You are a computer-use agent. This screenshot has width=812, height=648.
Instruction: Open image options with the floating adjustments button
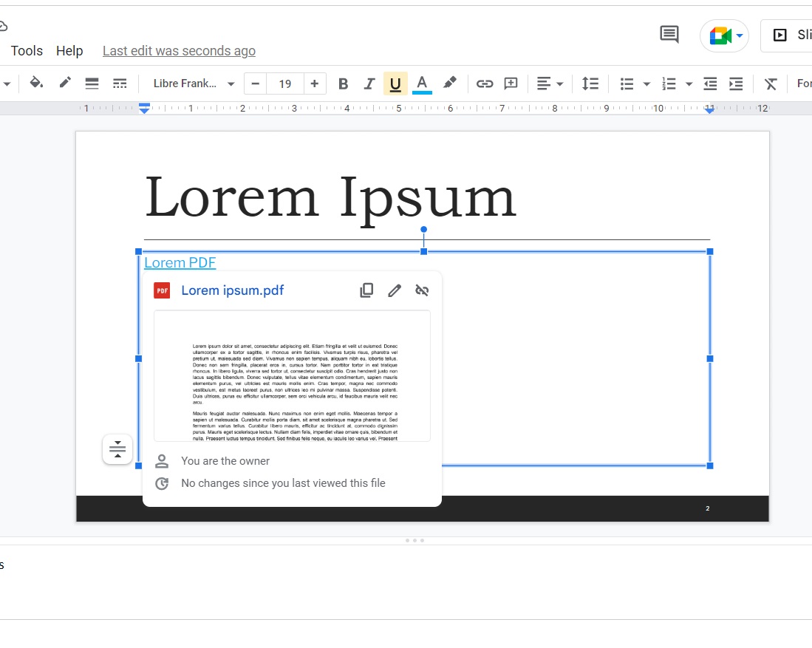click(117, 449)
